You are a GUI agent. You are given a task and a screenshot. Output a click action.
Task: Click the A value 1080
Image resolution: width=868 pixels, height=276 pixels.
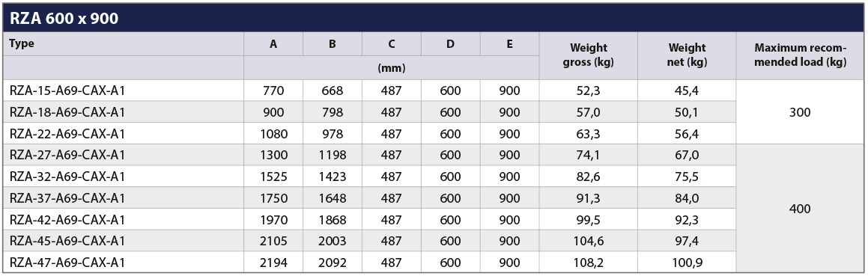(273, 134)
